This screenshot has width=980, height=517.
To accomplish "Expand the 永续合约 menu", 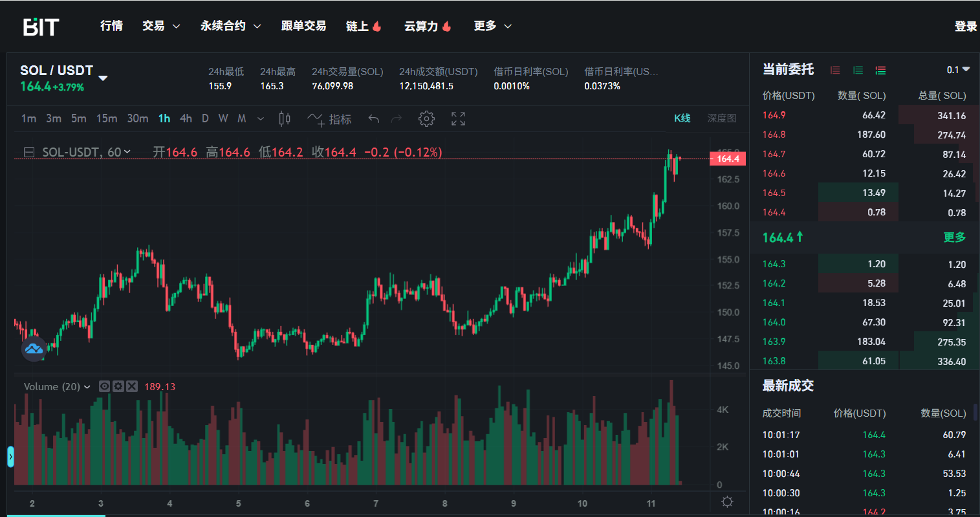I will (230, 26).
